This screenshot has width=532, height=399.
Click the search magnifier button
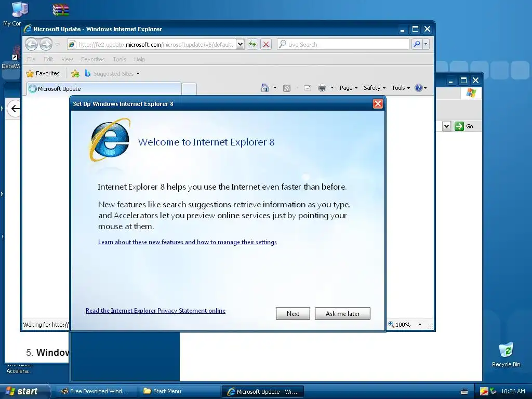417,44
